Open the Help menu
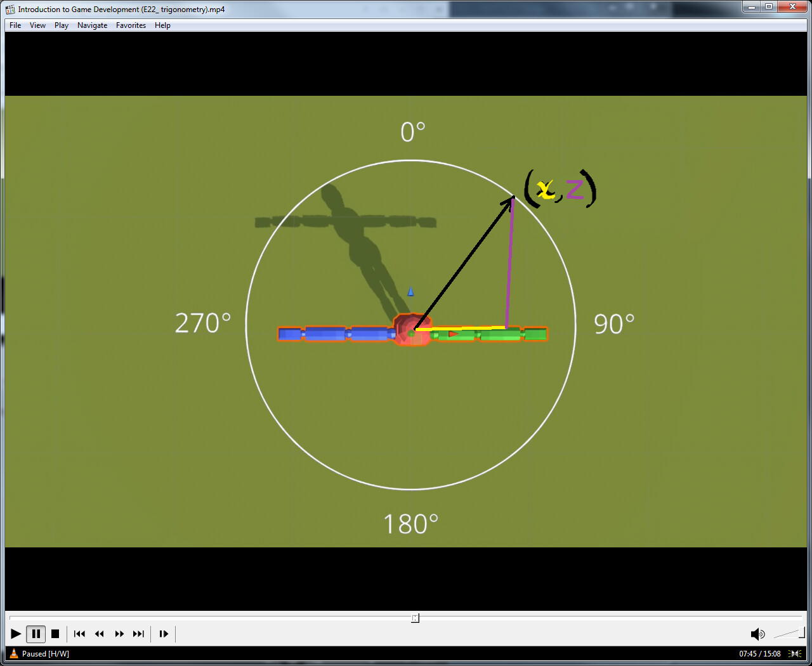Viewport: 812px width, 666px height. 163,25
